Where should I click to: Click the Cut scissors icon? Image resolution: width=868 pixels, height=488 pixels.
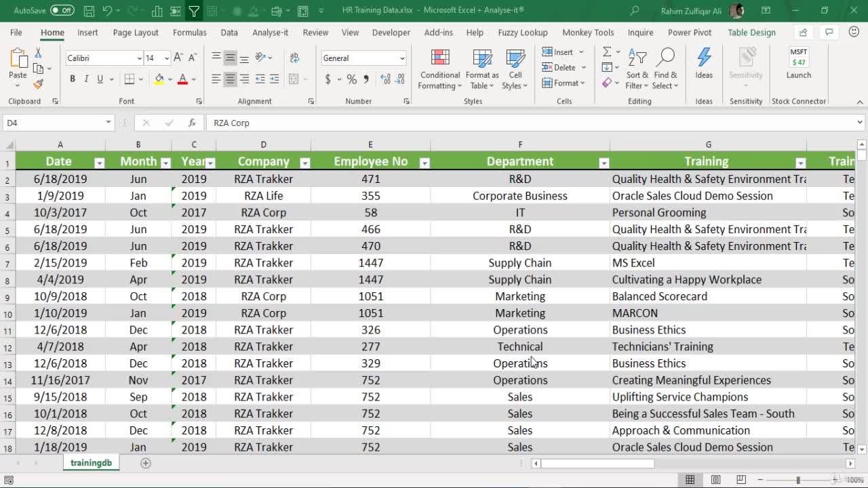click(x=38, y=53)
